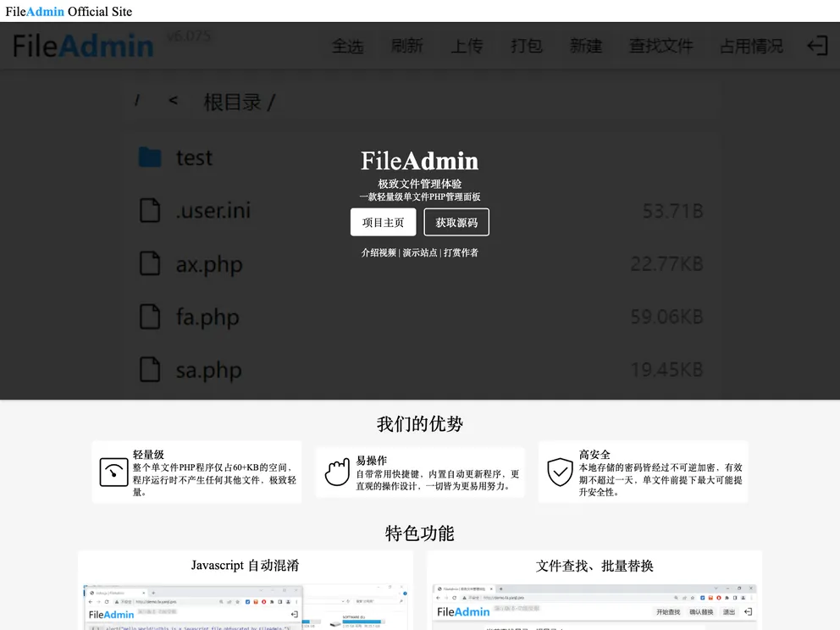
Task: Click the logout arrow icon in toolbar
Action: tap(815, 46)
